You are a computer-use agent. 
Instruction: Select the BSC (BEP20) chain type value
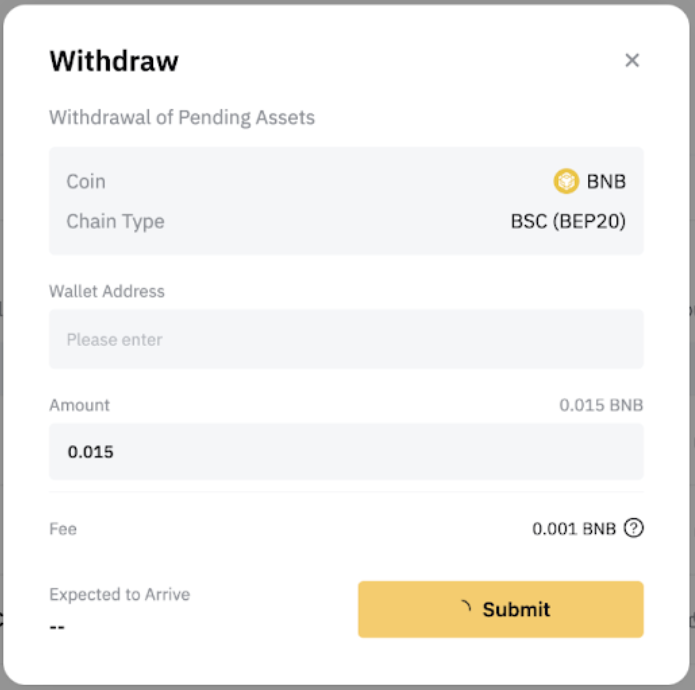point(568,221)
